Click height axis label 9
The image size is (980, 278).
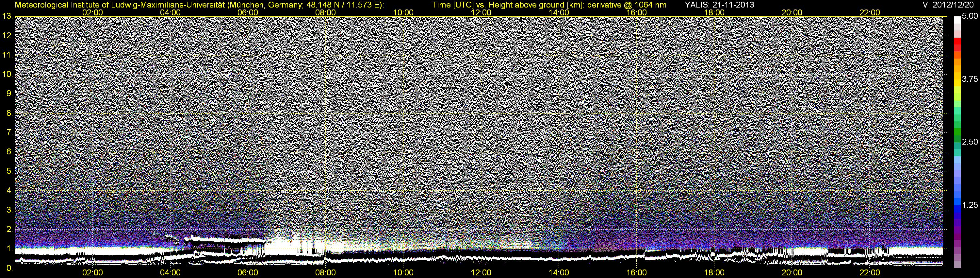point(9,94)
